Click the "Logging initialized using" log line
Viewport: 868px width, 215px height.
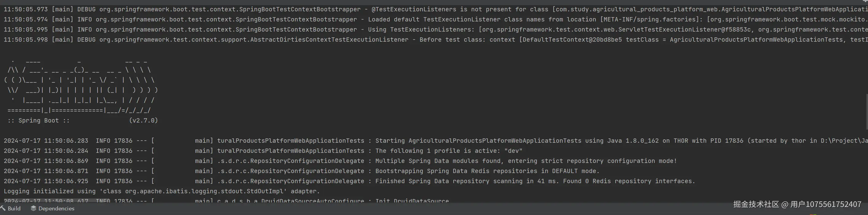(162, 191)
